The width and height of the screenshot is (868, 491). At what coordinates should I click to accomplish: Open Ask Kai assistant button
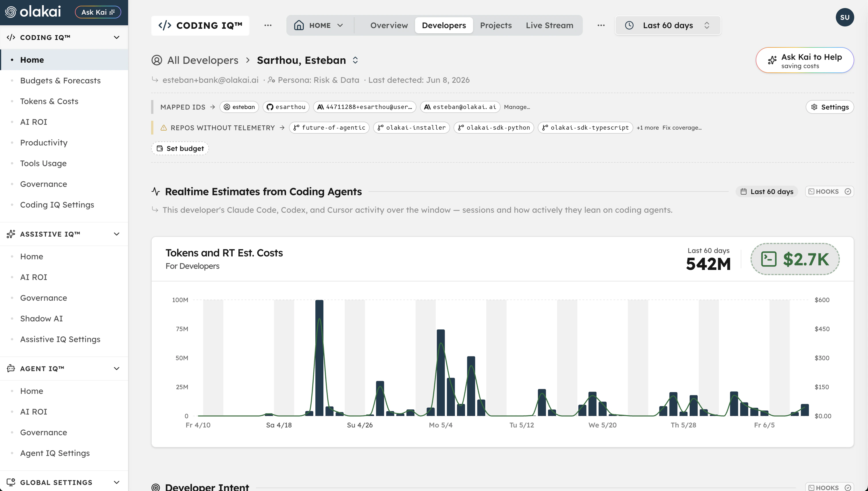click(98, 12)
